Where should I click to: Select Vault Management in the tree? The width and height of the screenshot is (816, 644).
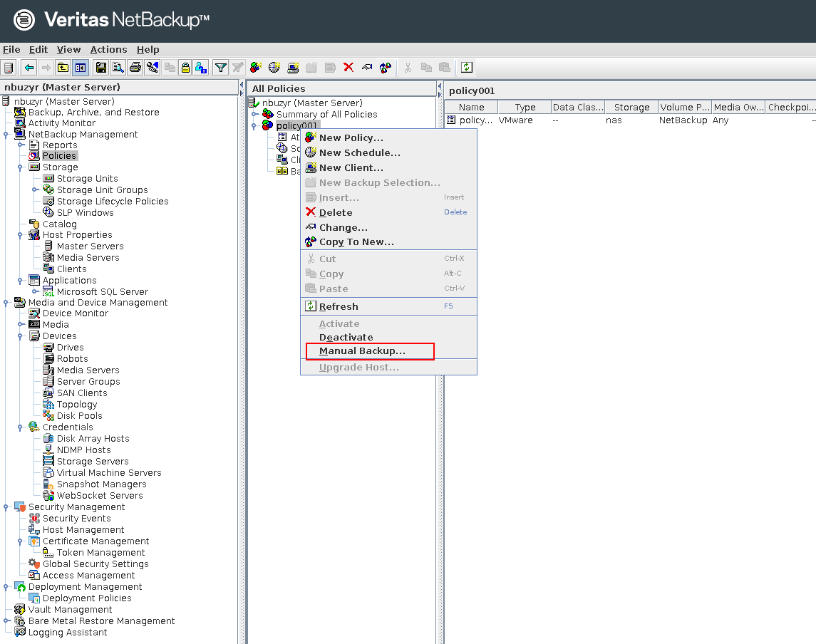(x=71, y=610)
